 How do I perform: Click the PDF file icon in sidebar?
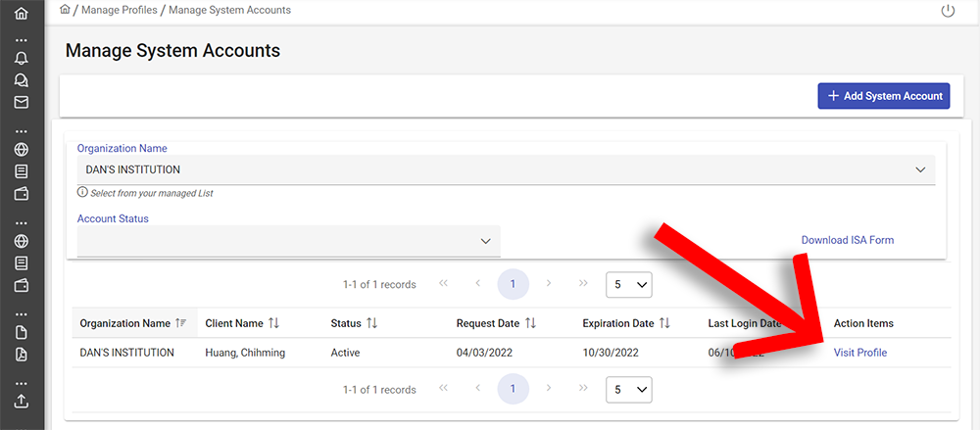pos(22,354)
